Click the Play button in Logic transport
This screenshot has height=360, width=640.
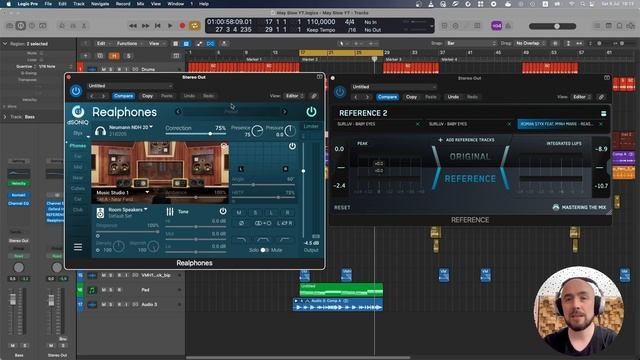(x=170, y=26)
